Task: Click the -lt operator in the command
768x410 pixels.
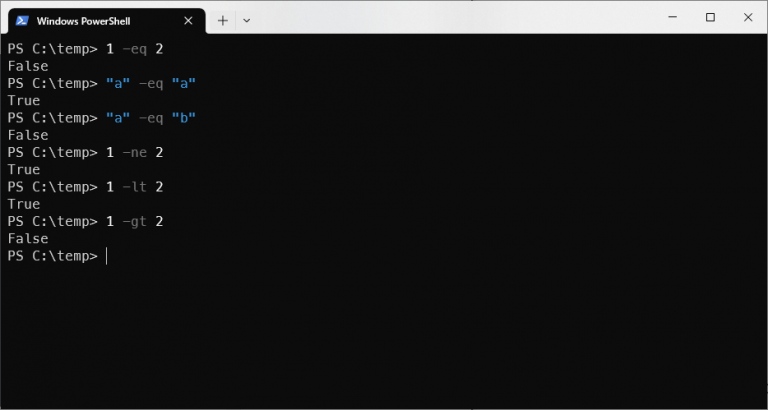Action: click(x=135, y=187)
